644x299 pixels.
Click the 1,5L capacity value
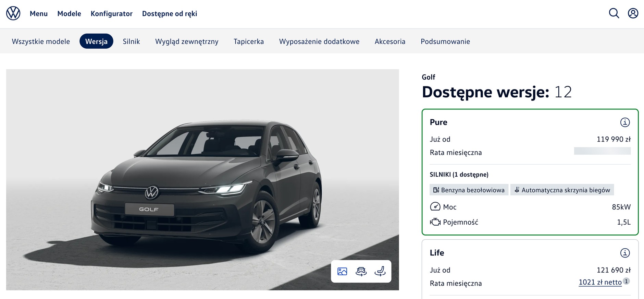coord(624,222)
